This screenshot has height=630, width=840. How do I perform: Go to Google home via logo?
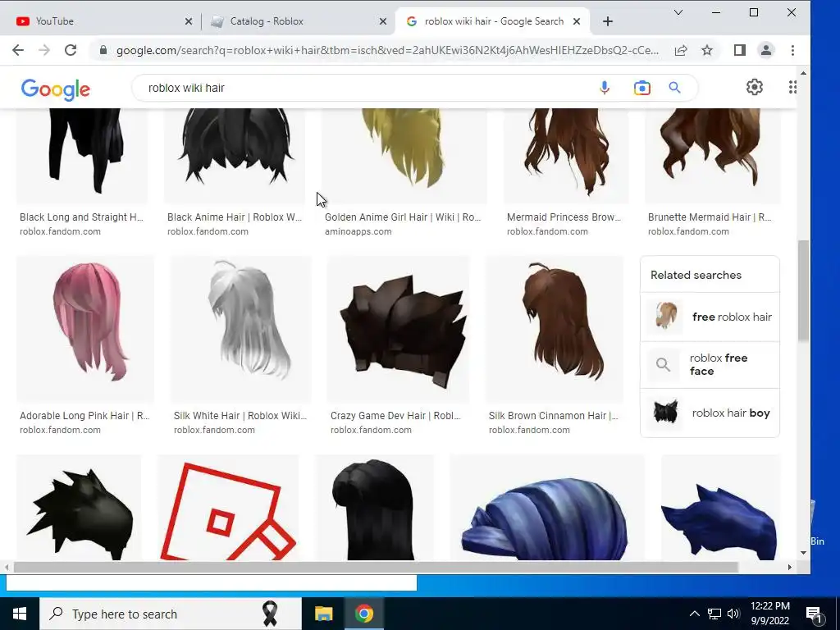[x=55, y=89]
